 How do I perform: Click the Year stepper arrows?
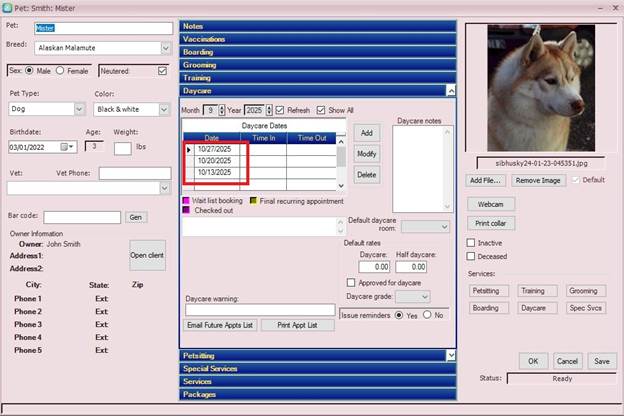coord(269,110)
